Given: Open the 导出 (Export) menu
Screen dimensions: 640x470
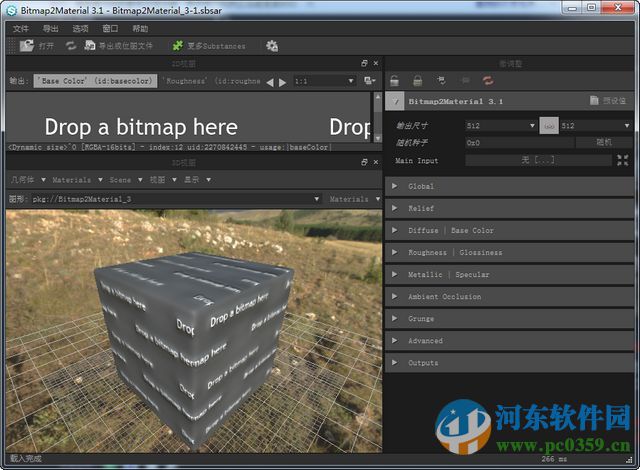Looking at the screenshot, I should (x=51, y=29).
